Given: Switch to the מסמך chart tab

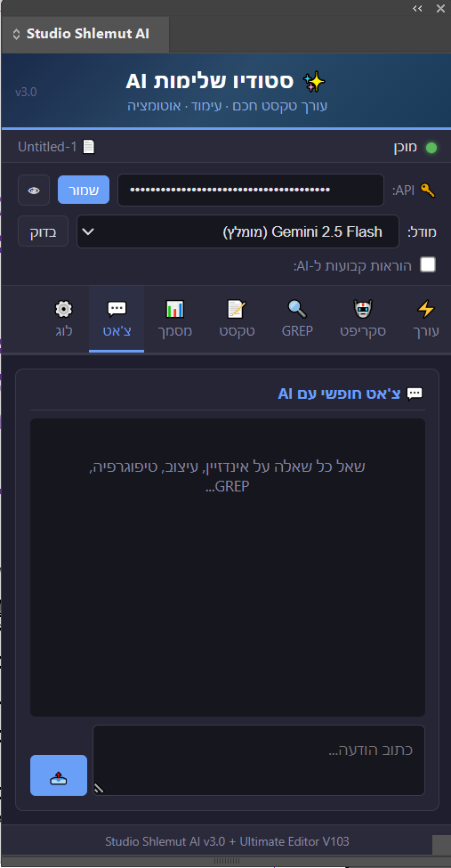Looking at the screenshot, I should point(175,319).
